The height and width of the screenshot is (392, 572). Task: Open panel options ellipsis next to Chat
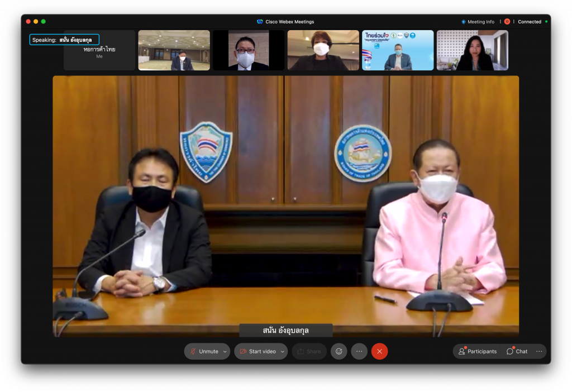[x=539, y=351]
